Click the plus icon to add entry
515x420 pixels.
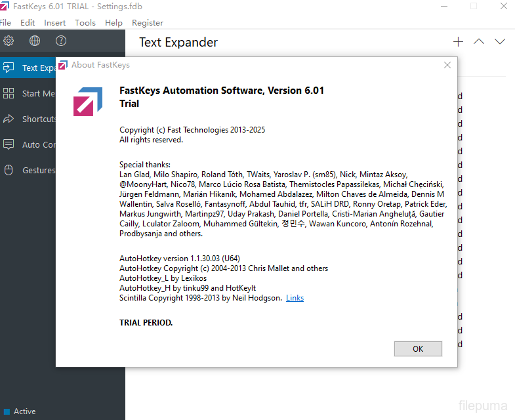(x=458, y=41)
